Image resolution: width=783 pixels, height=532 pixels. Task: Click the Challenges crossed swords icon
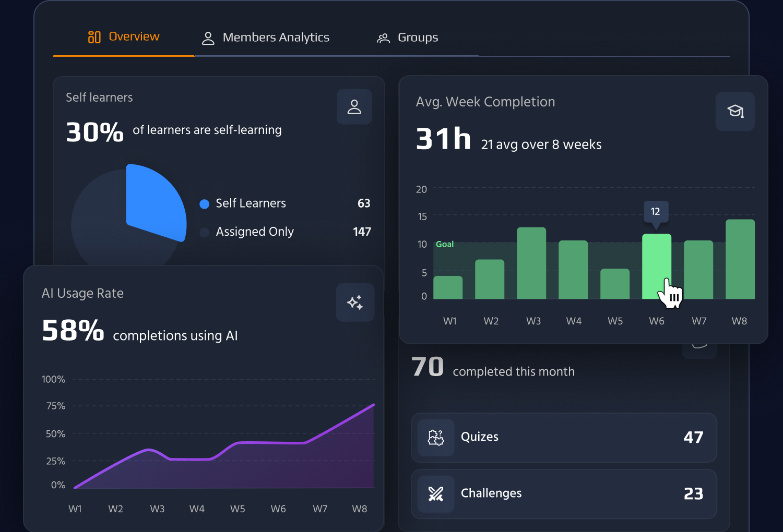click(x=436, y=494)
